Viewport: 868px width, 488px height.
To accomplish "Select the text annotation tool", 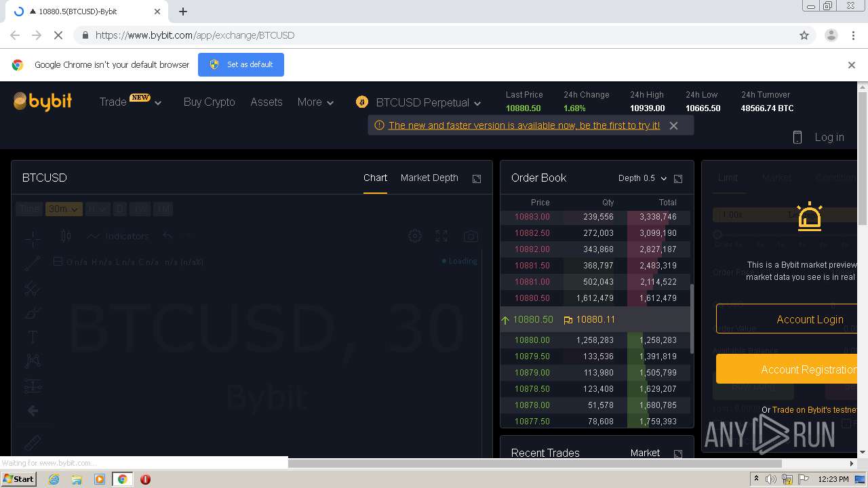I will 33,337.
